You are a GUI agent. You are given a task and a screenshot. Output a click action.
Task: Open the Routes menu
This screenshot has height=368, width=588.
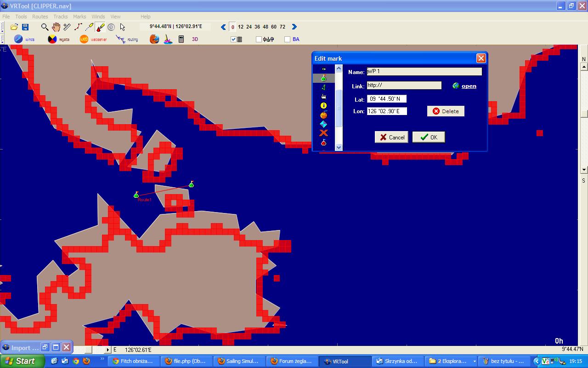[40, 17]
